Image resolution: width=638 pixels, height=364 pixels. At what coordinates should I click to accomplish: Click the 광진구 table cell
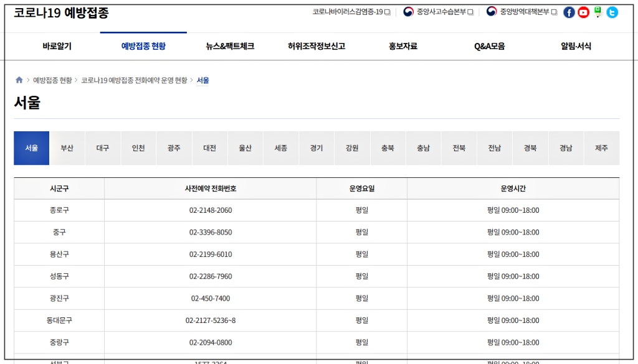pos(59,298)
